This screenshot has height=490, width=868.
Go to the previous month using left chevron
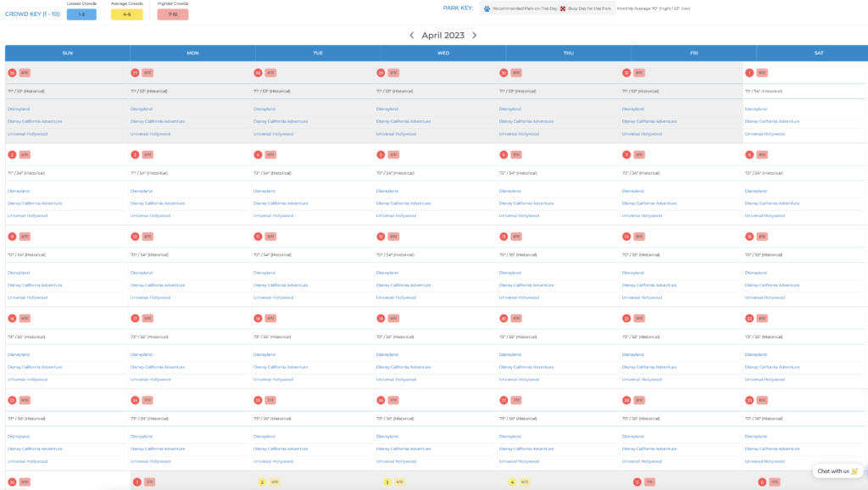coord(412,35)
